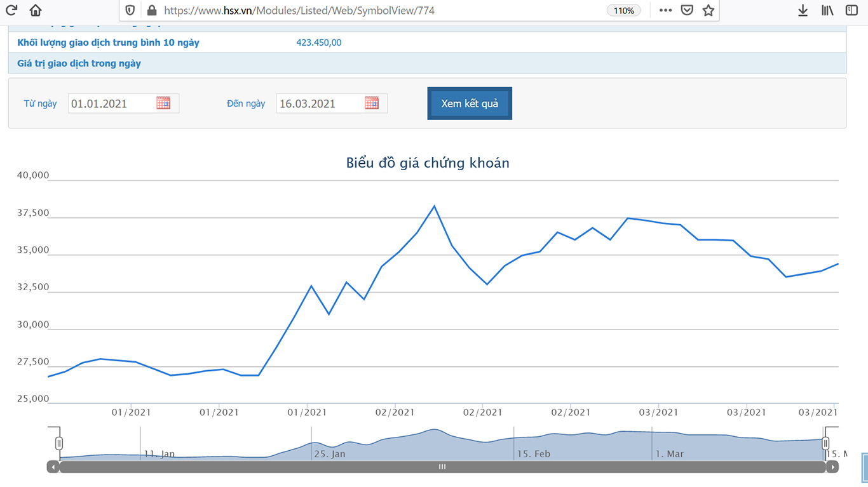The height and width of the screenshot is (487, 868).
Task: Click the 110% zoom level indicator
Action: pyautogui.click(x=624, y=10)
